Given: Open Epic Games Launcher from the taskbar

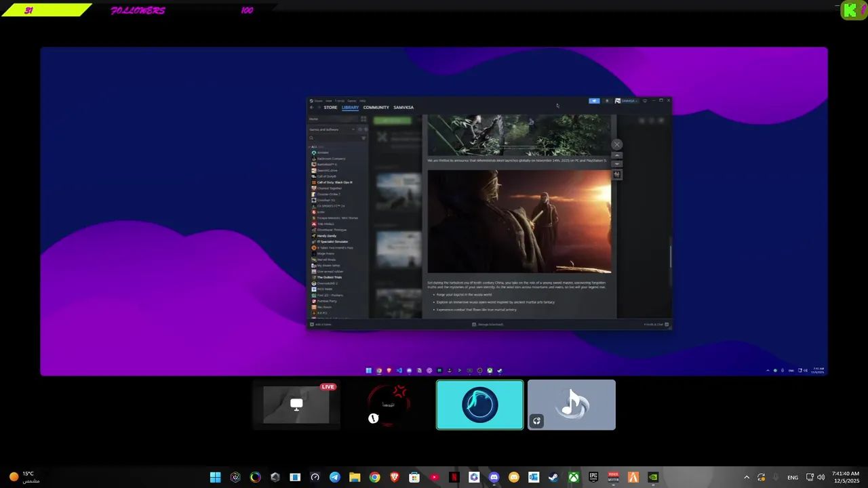Looking at the screenshot, I should (593, 477).
